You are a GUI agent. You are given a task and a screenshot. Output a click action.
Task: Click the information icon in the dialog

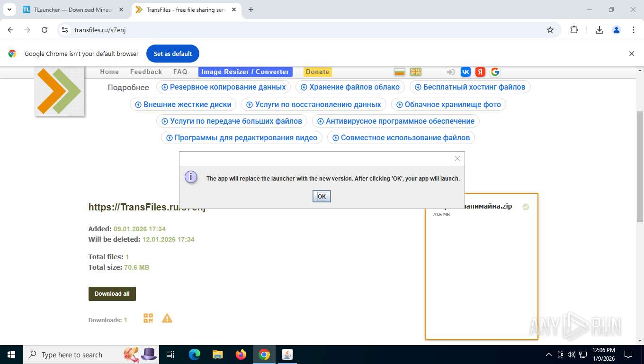click(x=191, y=177)
